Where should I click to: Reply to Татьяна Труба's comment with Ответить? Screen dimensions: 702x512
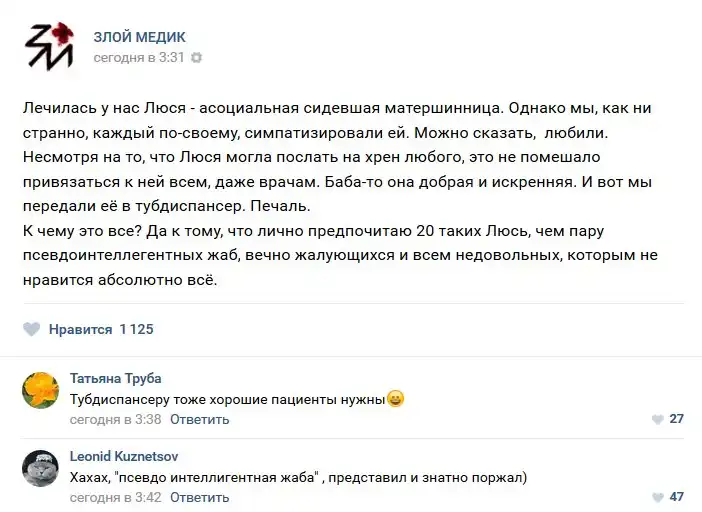(199, 419)
